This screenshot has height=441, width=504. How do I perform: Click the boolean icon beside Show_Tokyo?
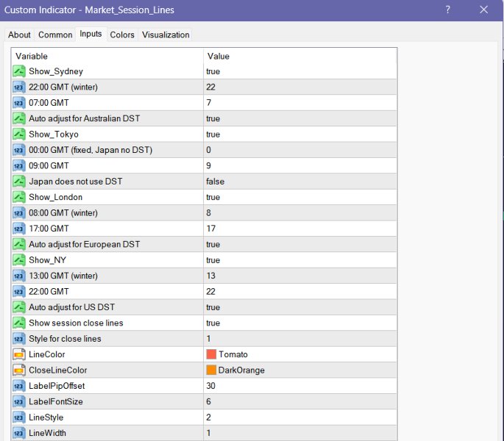[x=19, y=135]
